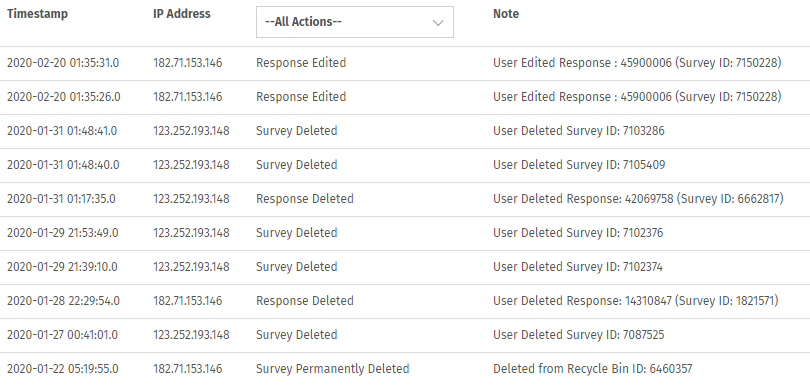Image resolution: width=810 pixels, height=385 pixels.
Task: Select timestamp 2020-01-22 05:19:55.0
Action: [63, 369]
